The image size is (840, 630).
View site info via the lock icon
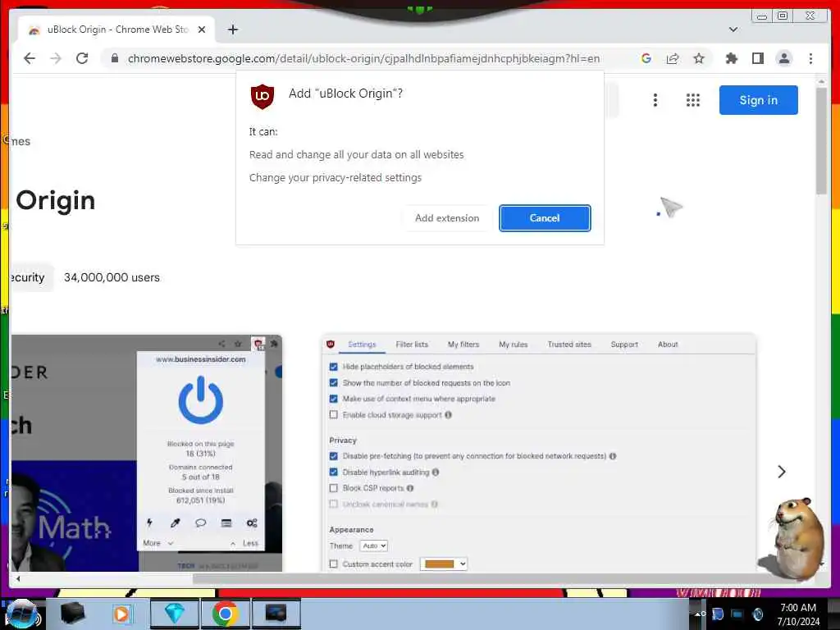click(115, 58)
